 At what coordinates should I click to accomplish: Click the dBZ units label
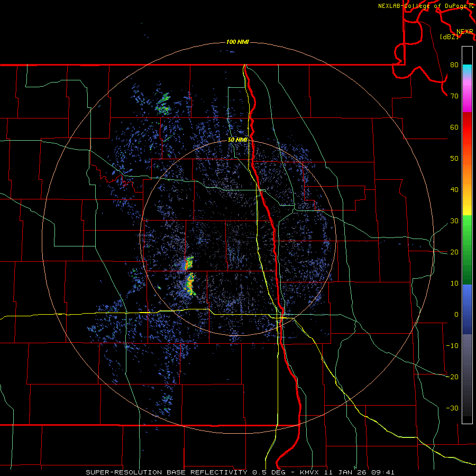[x=449, y=37]
